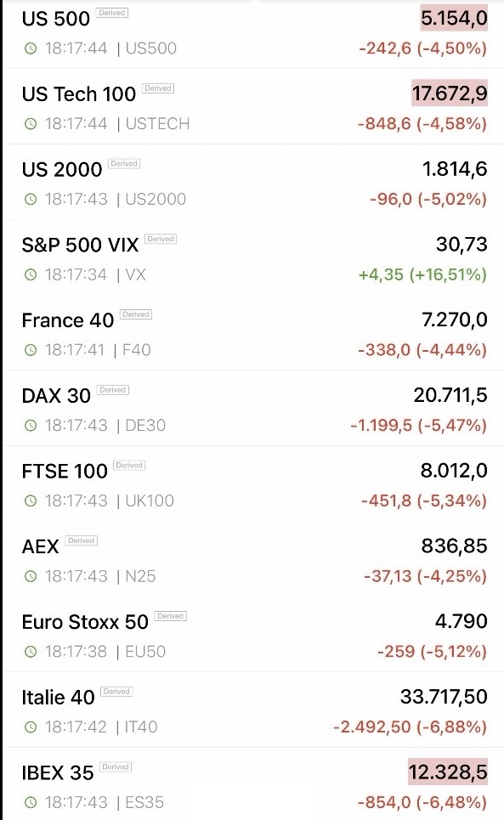The width and height of the screenshot is (504, 820).
Task: Click the EU50 ticker symbol
Action: [145, 652]
